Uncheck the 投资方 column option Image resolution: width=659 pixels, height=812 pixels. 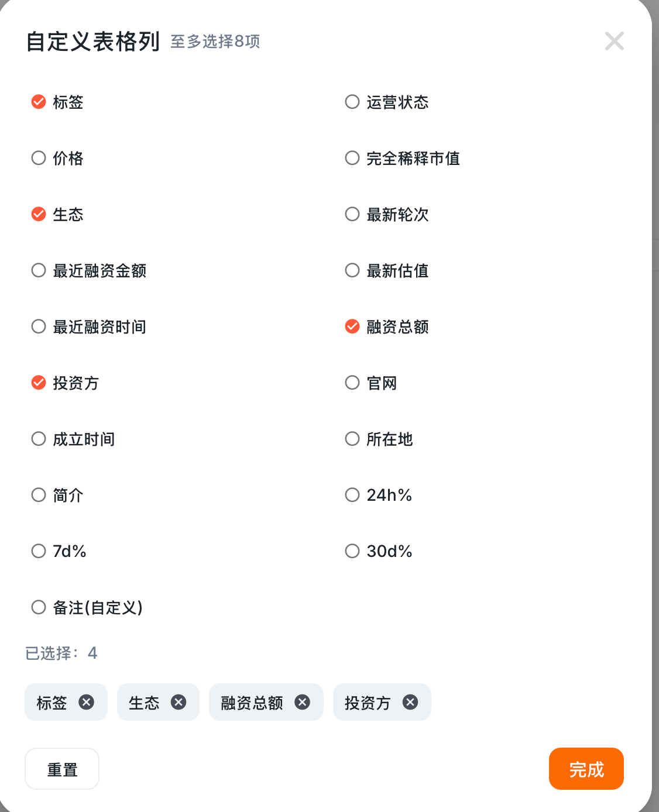39,383
